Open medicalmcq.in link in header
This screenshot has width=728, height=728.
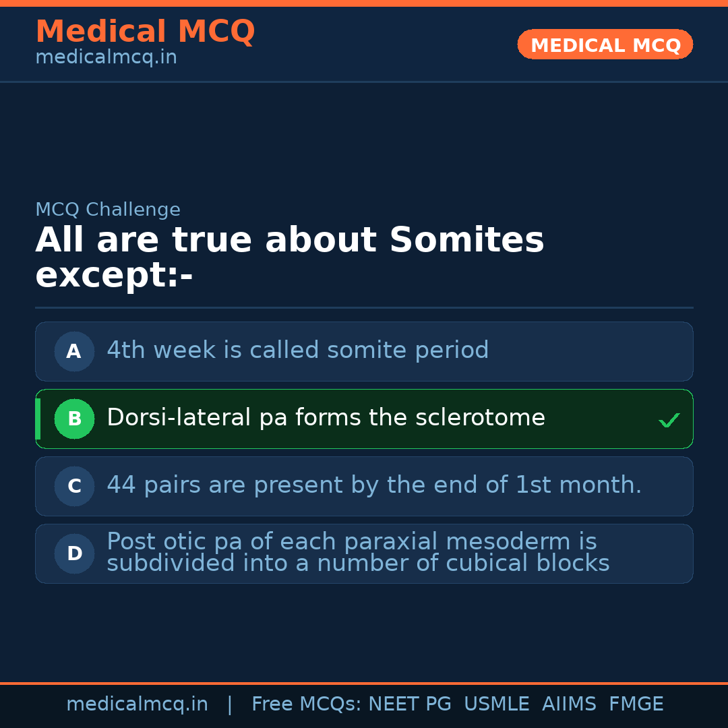[x=106, y=58]
